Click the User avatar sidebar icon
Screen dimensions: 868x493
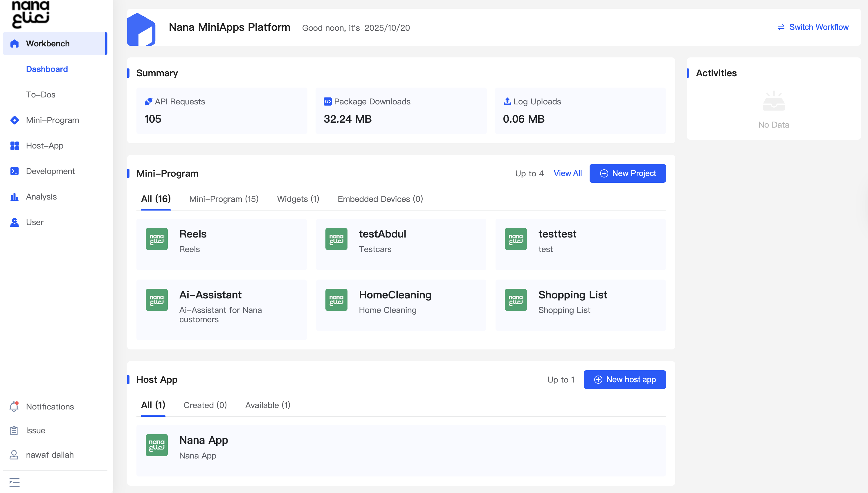[x=15, y=222]
